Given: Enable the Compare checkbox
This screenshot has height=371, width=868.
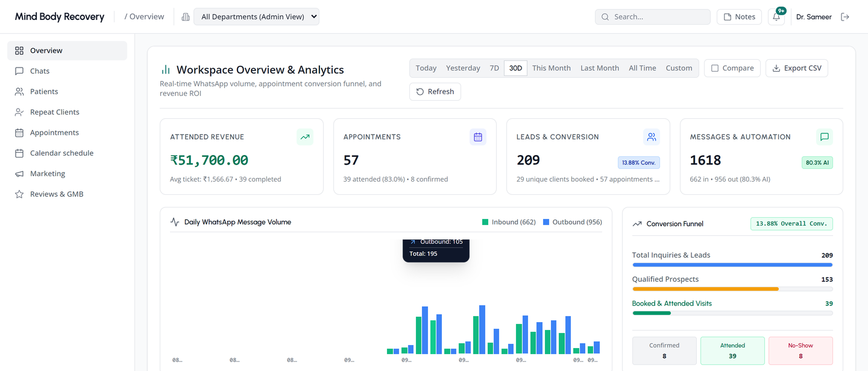Looking at the screenshot, I should coord(715,68).
